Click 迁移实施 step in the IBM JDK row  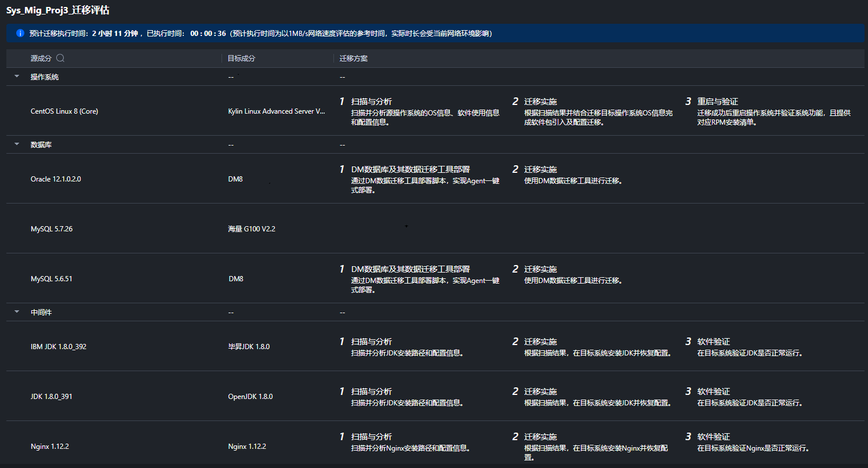click(x=540, y=342)
